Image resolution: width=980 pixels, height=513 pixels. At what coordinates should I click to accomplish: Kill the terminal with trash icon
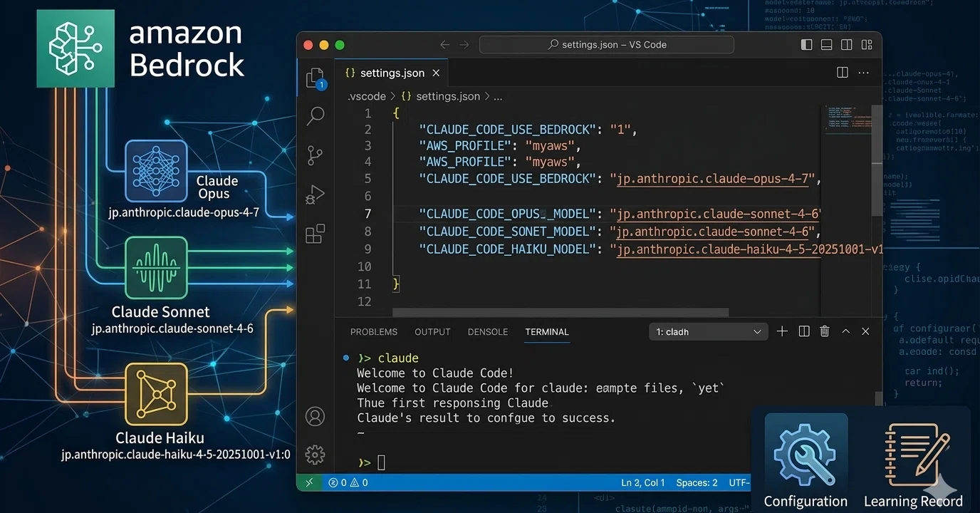click(x=825, y=331)
